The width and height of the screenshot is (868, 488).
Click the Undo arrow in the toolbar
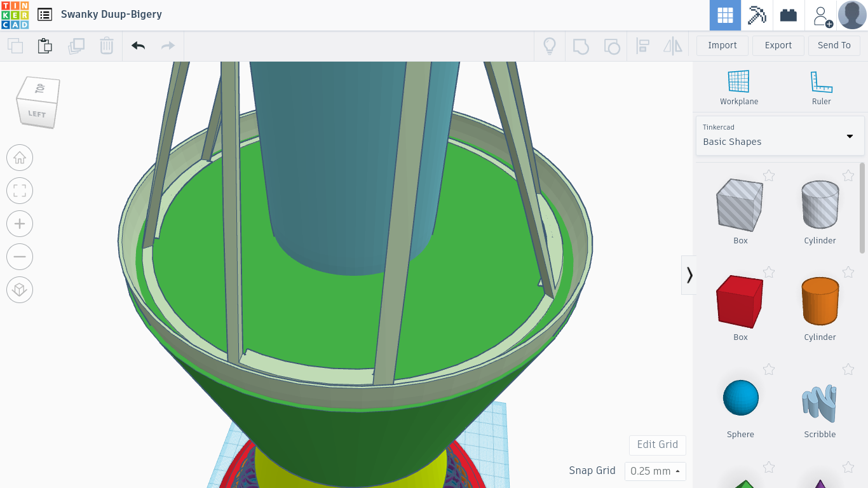(138, 46)
